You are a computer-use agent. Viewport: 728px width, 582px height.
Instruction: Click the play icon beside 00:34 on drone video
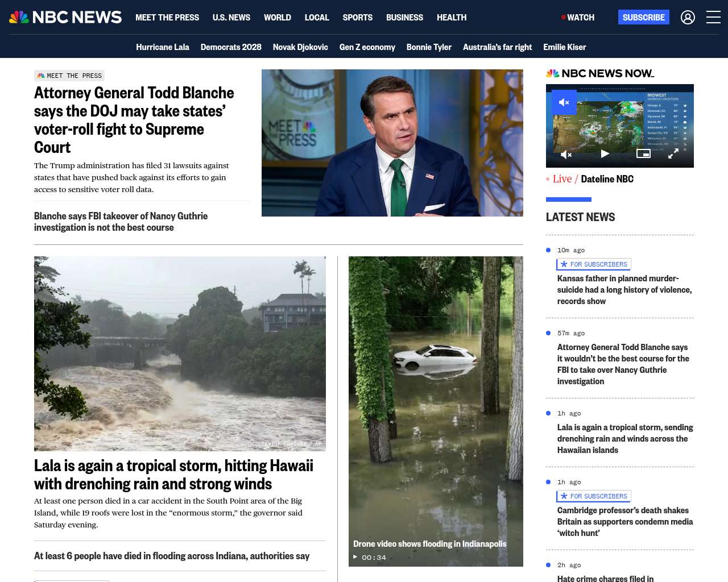point(355,557)
